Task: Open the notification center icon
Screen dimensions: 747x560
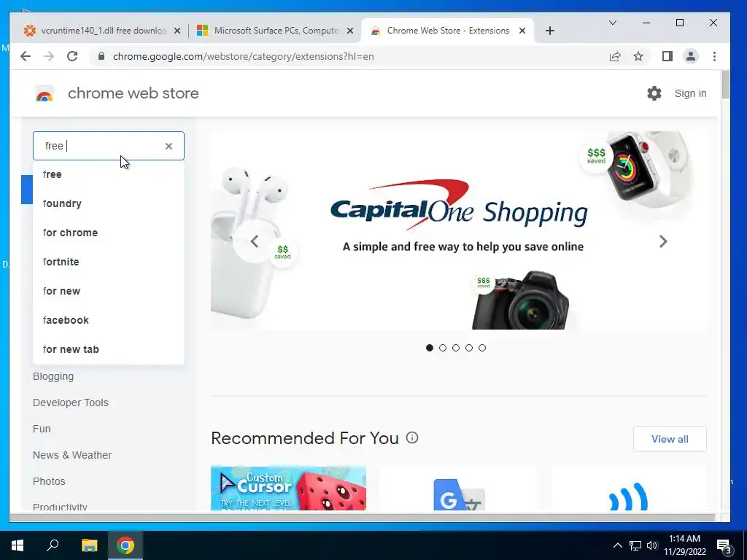Action: pos(724,546)
